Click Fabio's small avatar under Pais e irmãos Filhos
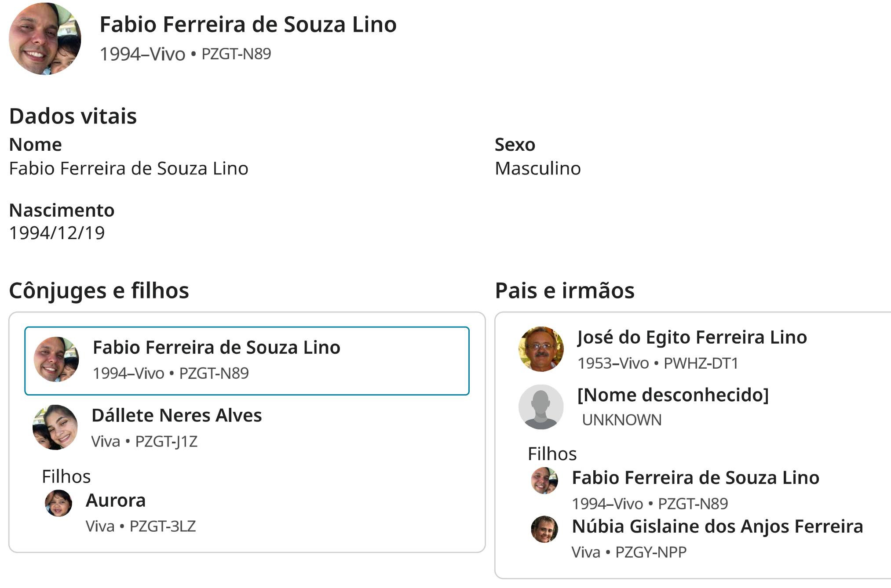The image size is (891, 588). tap(544, 480)
